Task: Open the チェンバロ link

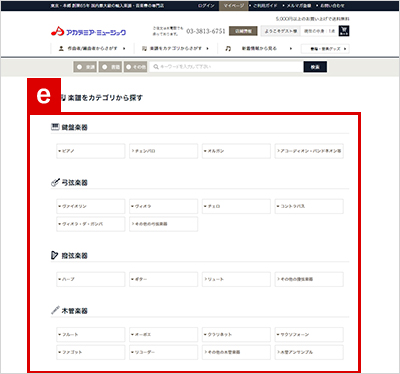Action: [164, 151]
